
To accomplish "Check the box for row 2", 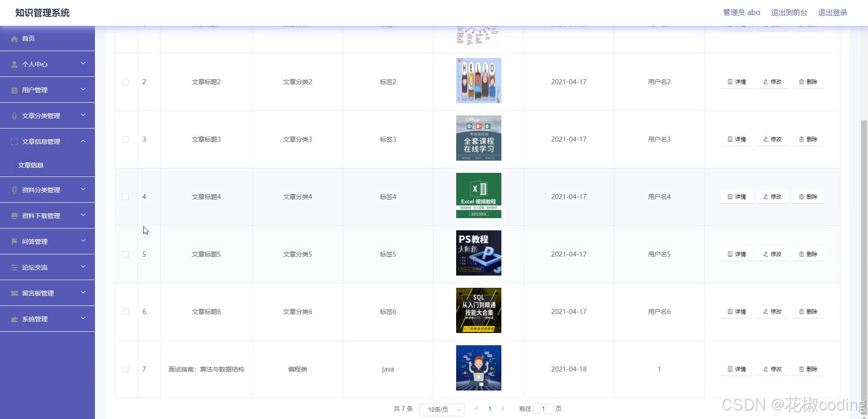I will (126, 82).
